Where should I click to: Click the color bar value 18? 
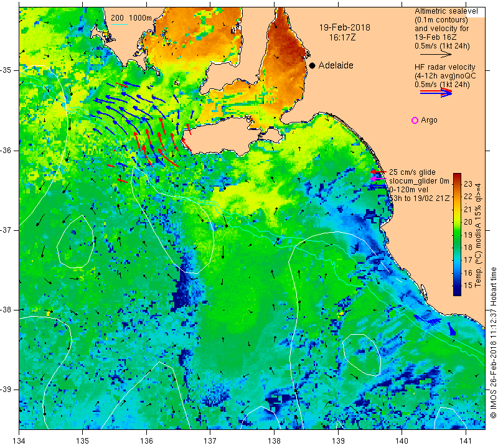[x=468, y=248]
